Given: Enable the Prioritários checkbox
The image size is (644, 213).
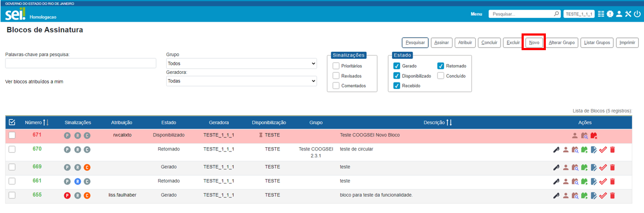Looking at the screenshot, I should [x=336, y=66].
